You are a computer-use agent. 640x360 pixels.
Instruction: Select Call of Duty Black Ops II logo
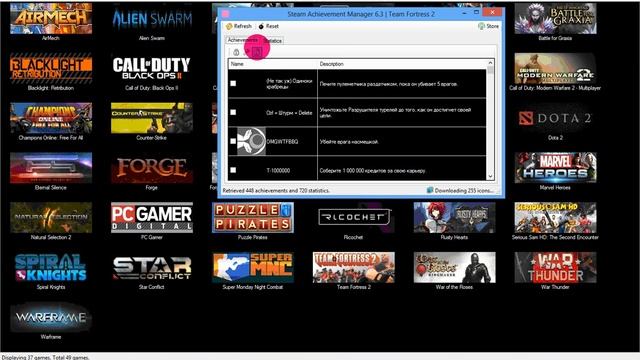coord(152,68)
